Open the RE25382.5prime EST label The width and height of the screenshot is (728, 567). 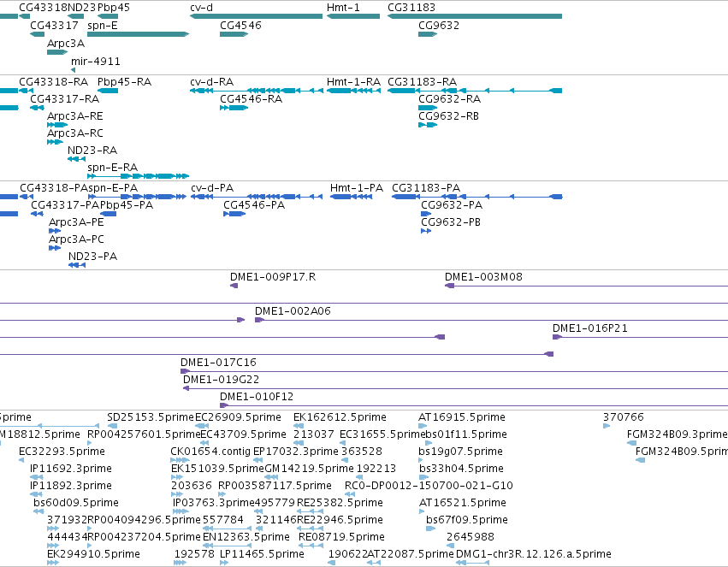click(340, 503)
